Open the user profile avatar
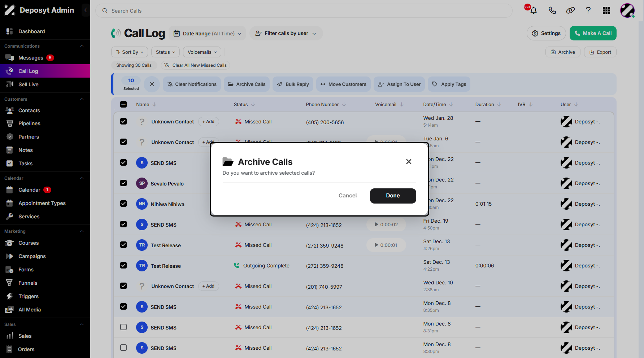The height and width of the screenshot is (358, 644). pos(627,10)
